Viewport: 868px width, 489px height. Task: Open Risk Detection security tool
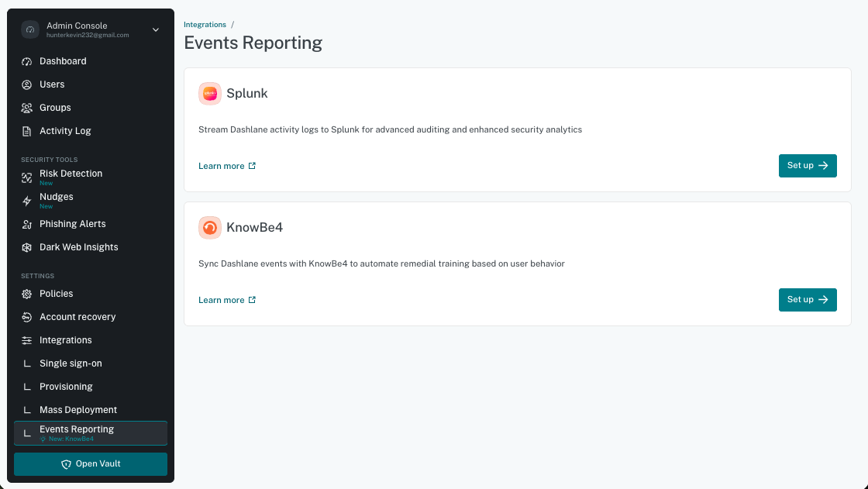[91, 177]
